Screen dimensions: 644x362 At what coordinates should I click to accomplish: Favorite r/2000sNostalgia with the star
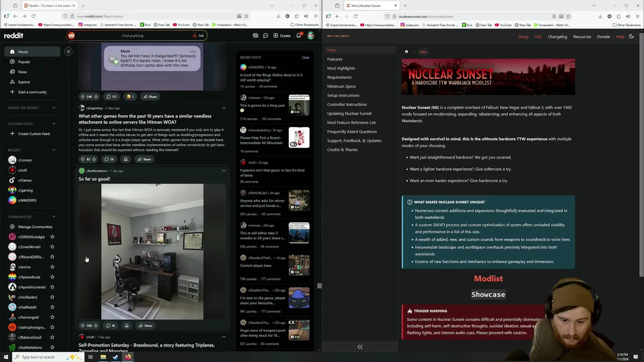coord(52,237)
